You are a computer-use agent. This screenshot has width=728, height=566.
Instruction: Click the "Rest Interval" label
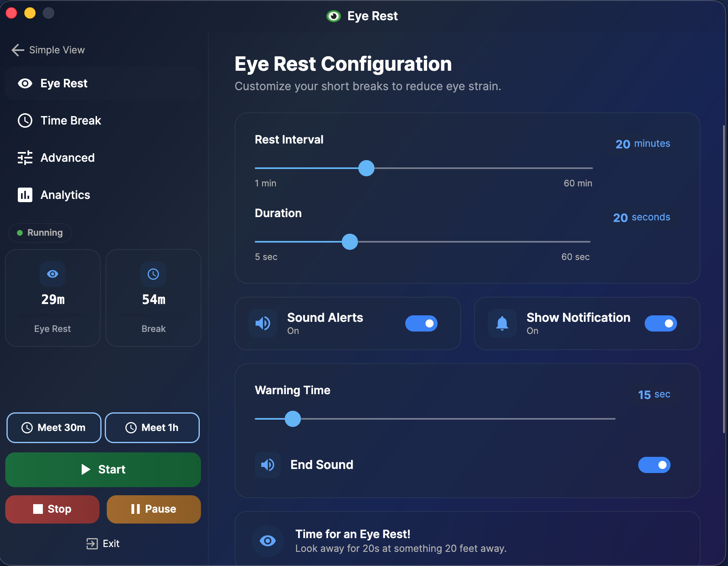pyautogui.click(x=289, y=139)
